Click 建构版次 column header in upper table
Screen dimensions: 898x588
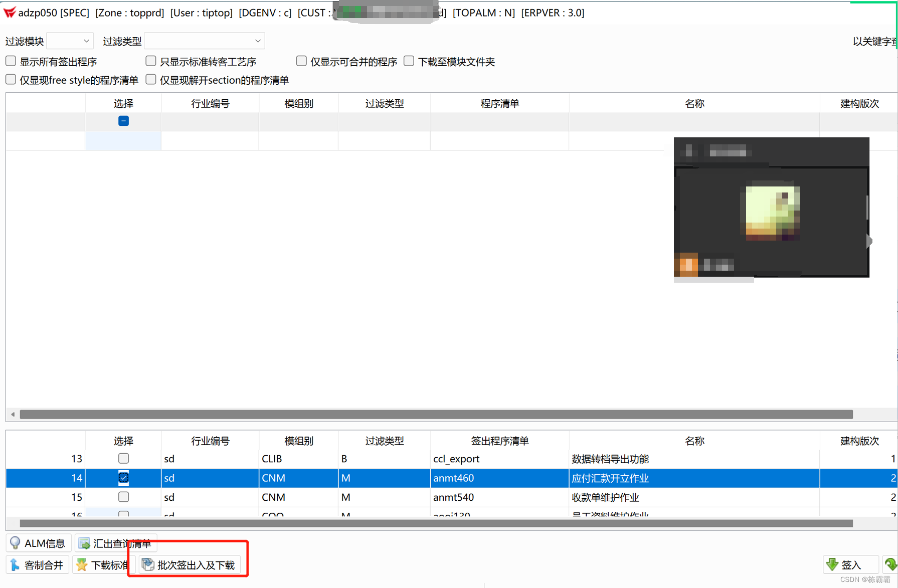click(x=859, y=103)
